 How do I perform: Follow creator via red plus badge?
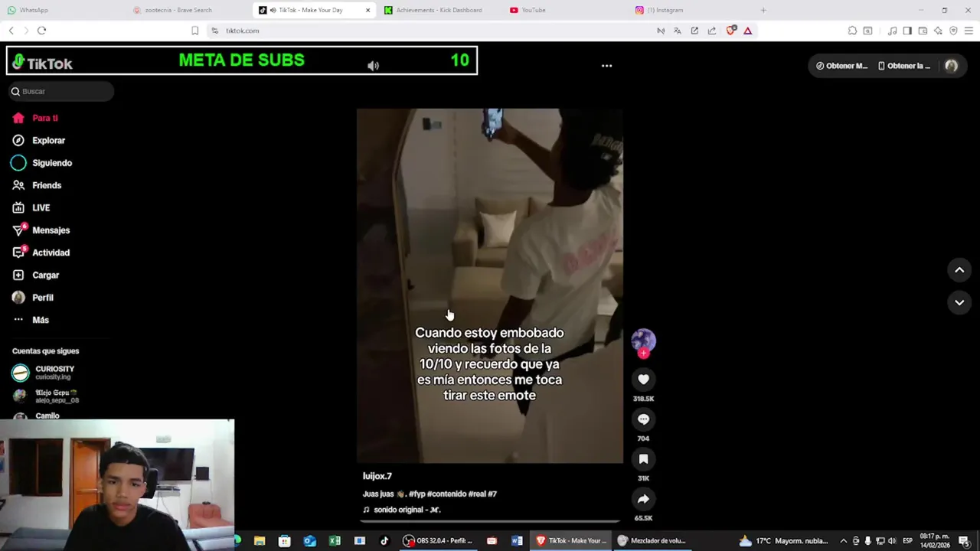coord(643,354)
